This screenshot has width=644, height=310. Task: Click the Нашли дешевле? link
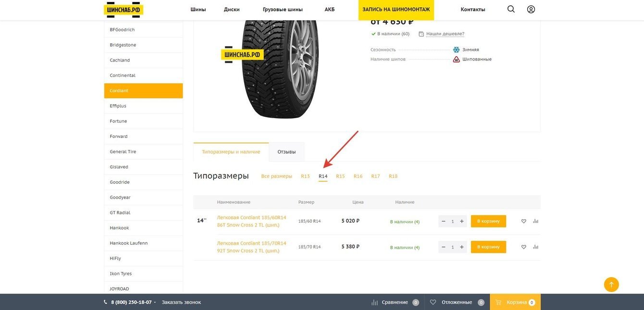tap(445, 34)
